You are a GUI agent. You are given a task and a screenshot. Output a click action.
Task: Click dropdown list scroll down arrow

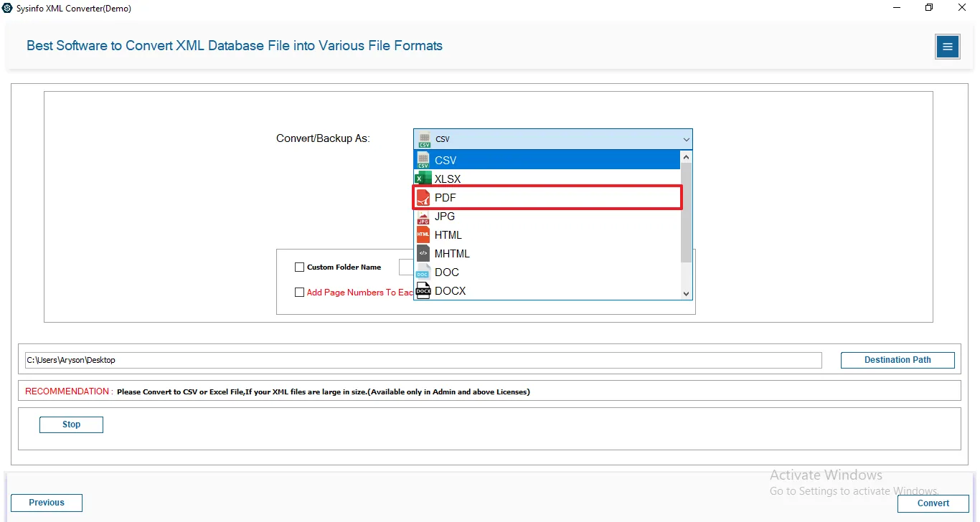point(686,294)
